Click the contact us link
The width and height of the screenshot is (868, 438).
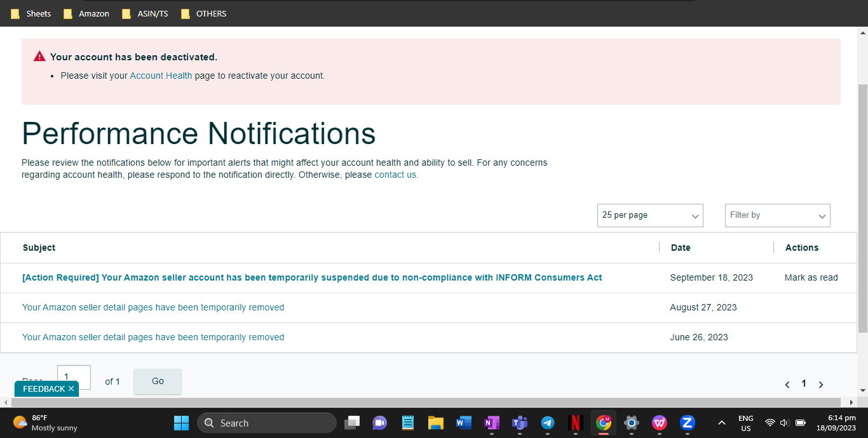(x=395, y=175)
